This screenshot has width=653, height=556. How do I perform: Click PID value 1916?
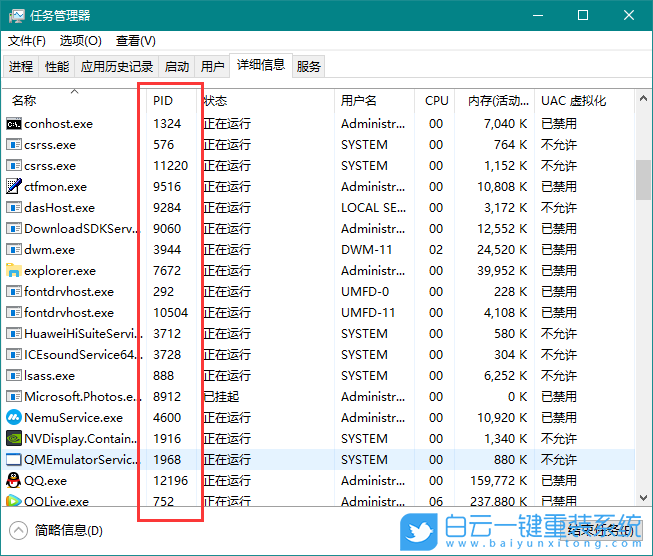click(x=167, y=439)
